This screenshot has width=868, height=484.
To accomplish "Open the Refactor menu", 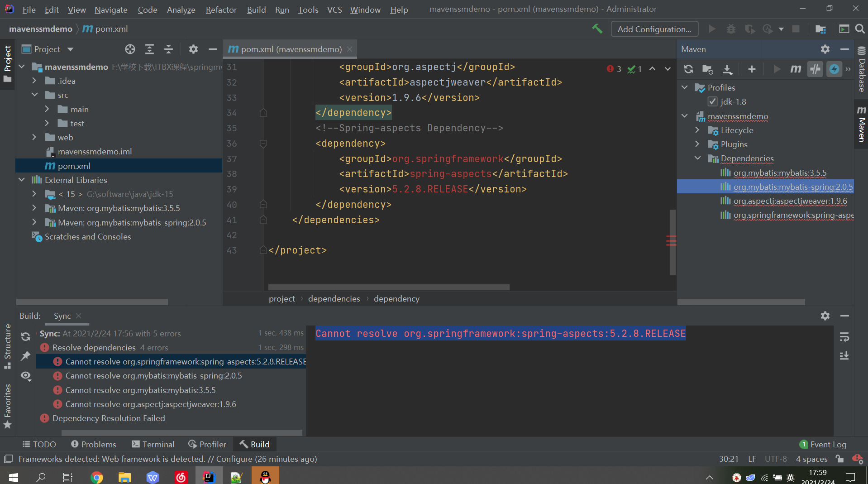I will pyautogui.click(x=221, y=10).
